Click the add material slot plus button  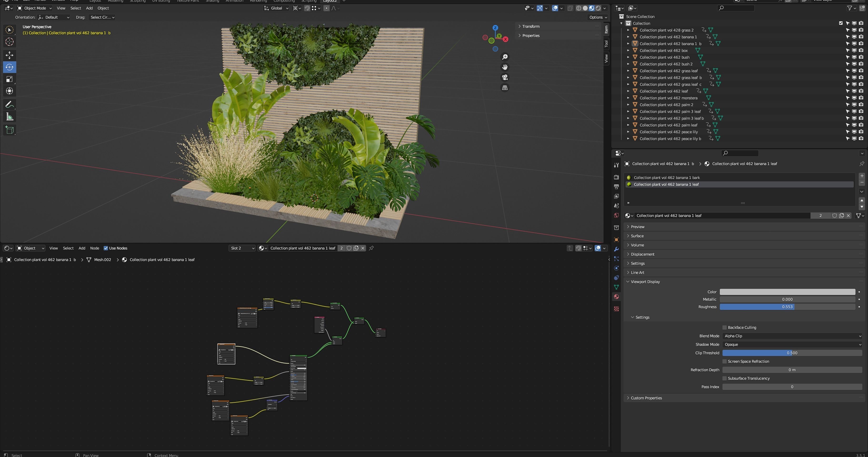tap(862, 176)
